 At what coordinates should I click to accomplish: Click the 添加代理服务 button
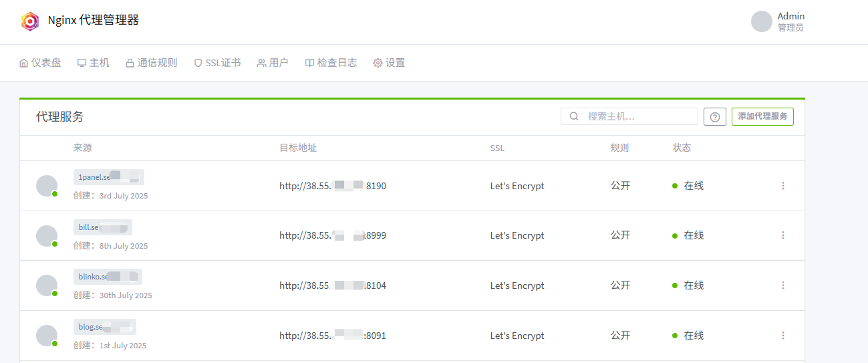tap(762, 116)
